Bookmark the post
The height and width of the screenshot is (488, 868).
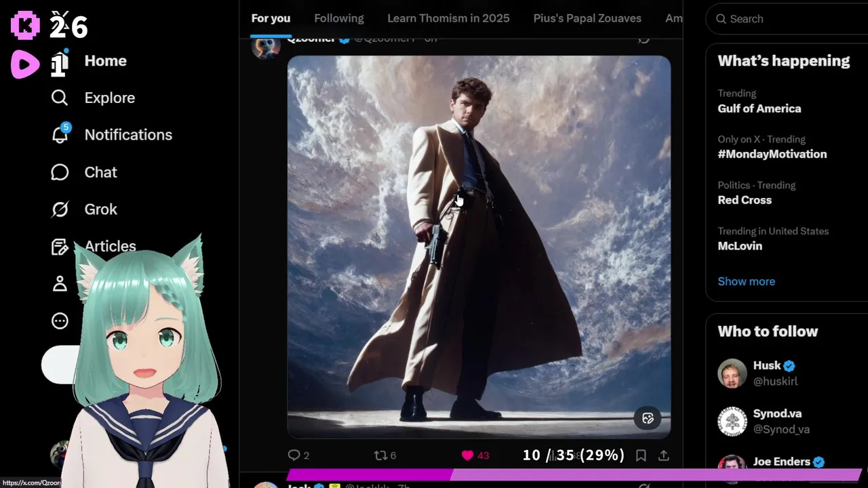(641, 455)
